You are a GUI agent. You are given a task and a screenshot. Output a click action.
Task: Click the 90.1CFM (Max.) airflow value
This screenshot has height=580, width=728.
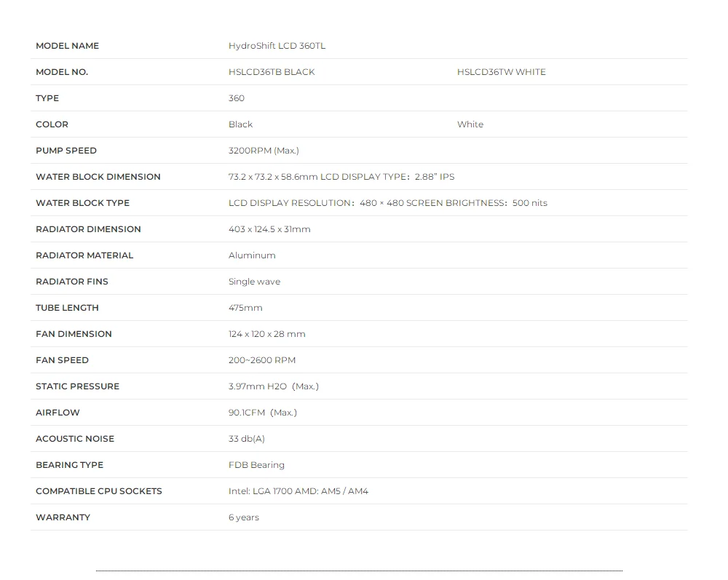tap(262, 413)
